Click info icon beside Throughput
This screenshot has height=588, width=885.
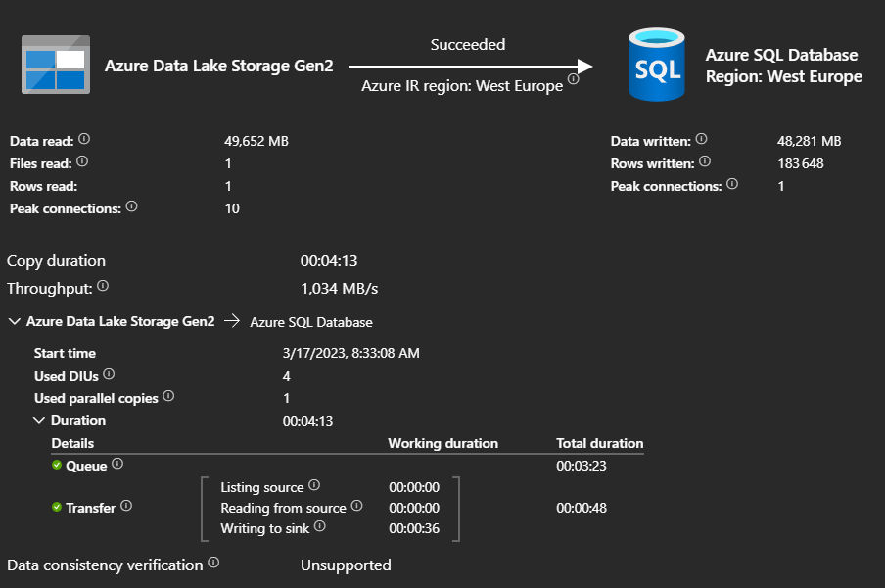[x=103, y=286]
